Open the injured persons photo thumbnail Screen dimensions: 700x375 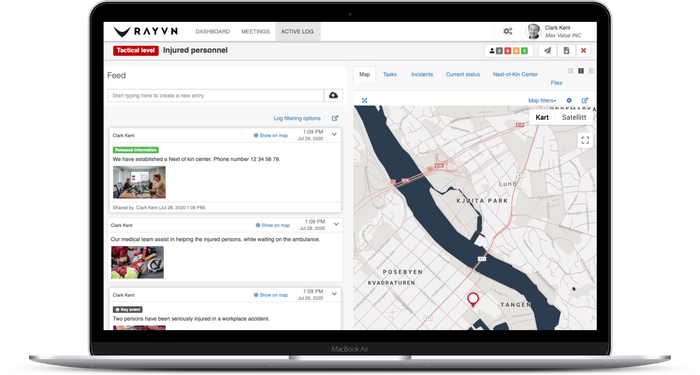pyautogui.click(x=138, y=262)
